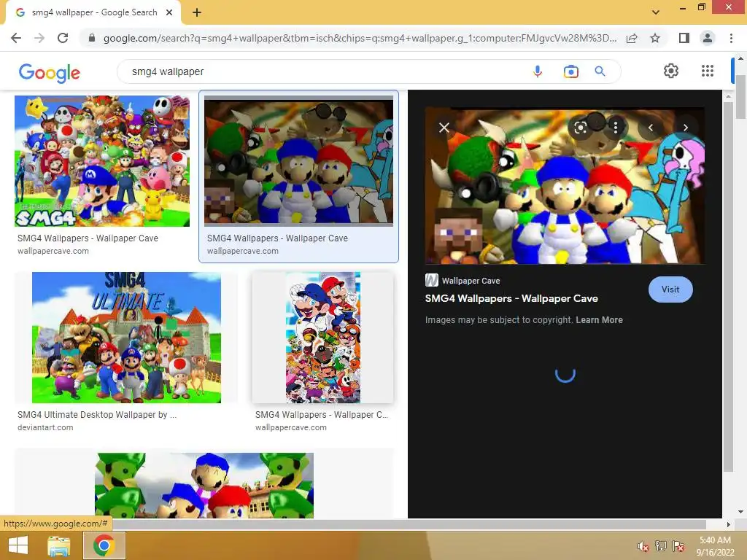The height and width of the screenshot is (560, 747).
Task: Open the bottom green characters thumbnail
Action: pos(204,485)
